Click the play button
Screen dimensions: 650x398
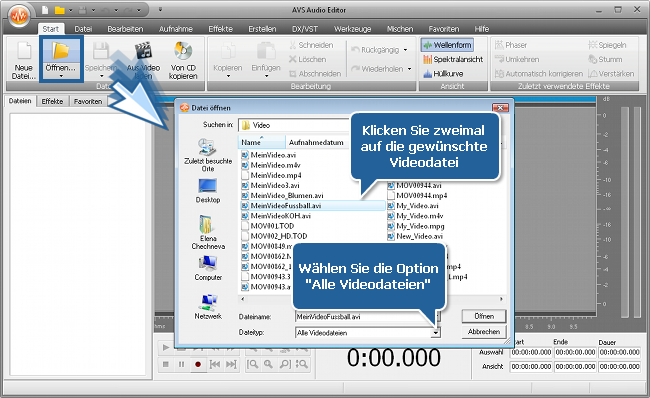(x=166, y=348)
